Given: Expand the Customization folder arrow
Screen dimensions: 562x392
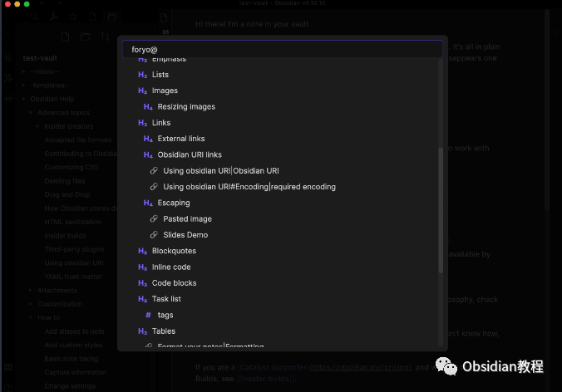Looking at the screenshot, I should pyautogui.click(x=31, y=304).
